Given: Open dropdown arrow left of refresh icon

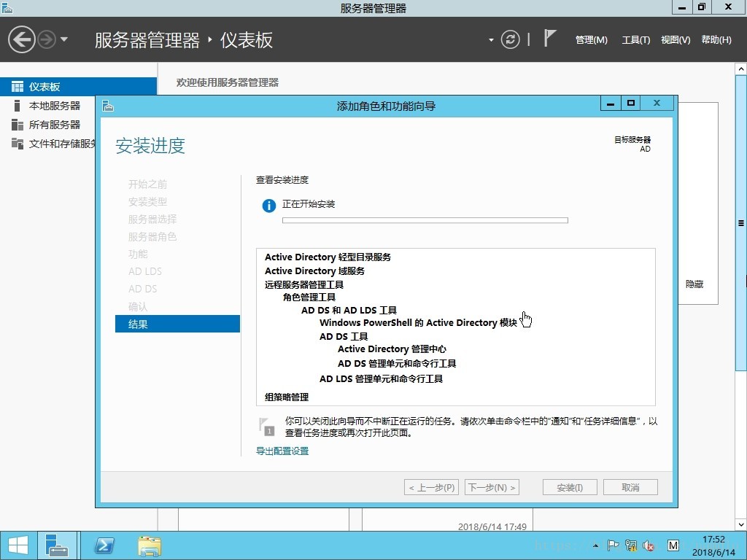Looking at the screenshot, I should click(491, 40).
